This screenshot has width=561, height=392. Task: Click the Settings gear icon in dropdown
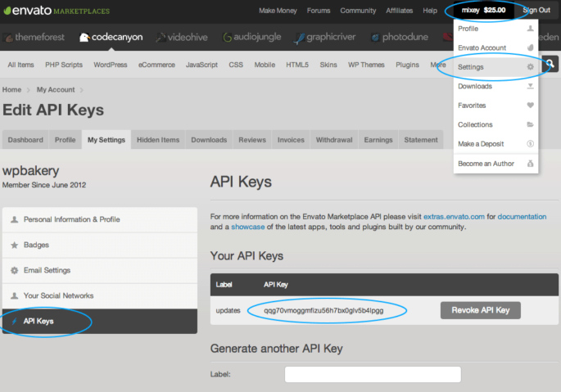click(x=531, y=67)
